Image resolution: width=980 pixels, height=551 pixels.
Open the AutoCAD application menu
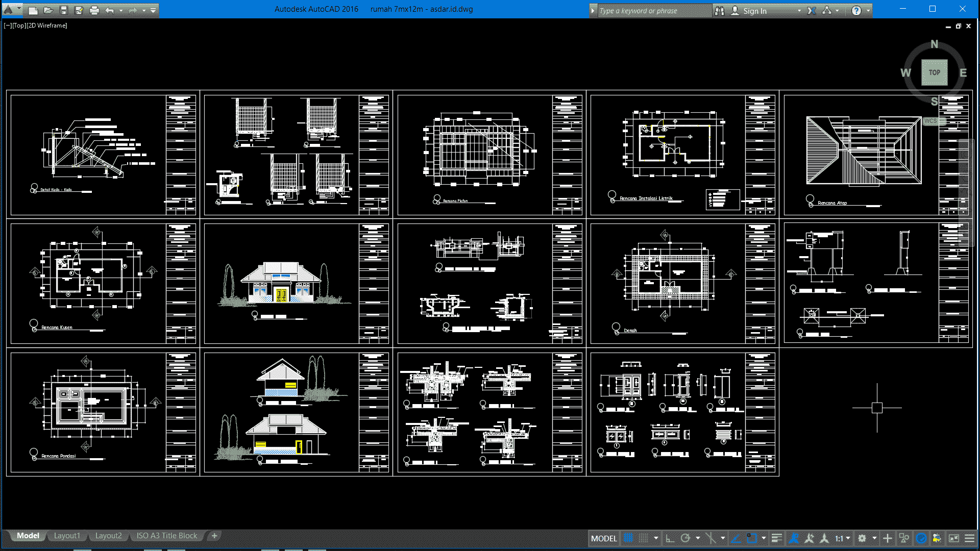pos(12,9)
